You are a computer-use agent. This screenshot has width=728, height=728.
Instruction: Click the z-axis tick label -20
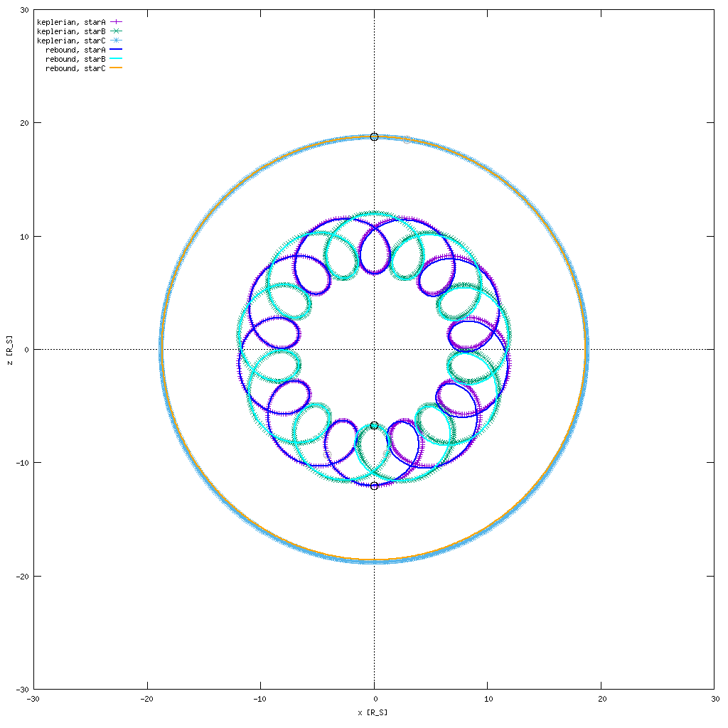[22, 576]
